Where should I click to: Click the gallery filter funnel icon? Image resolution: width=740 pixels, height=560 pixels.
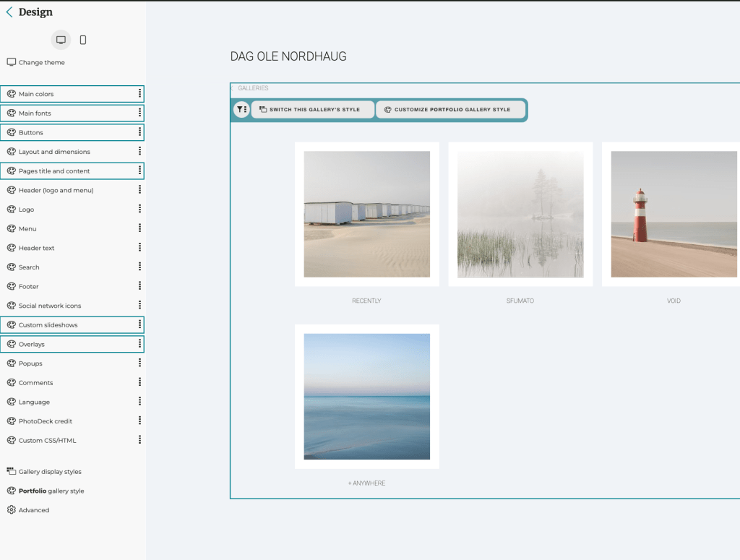(x=241, y=110)
